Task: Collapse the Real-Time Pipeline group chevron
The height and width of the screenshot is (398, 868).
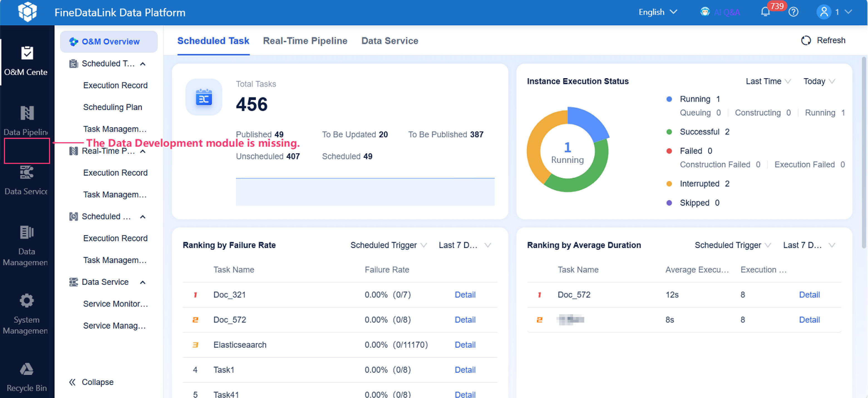Action: [143, 151]
